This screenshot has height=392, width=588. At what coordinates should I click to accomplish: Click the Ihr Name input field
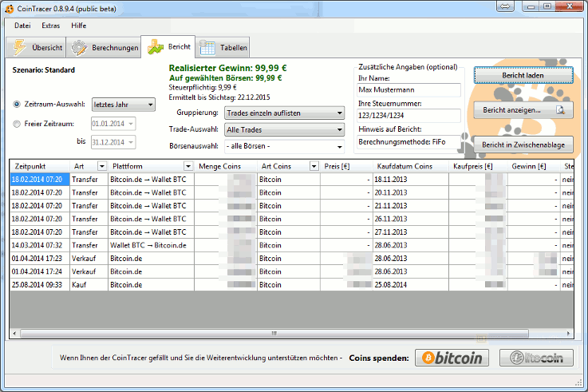point(408,90)
